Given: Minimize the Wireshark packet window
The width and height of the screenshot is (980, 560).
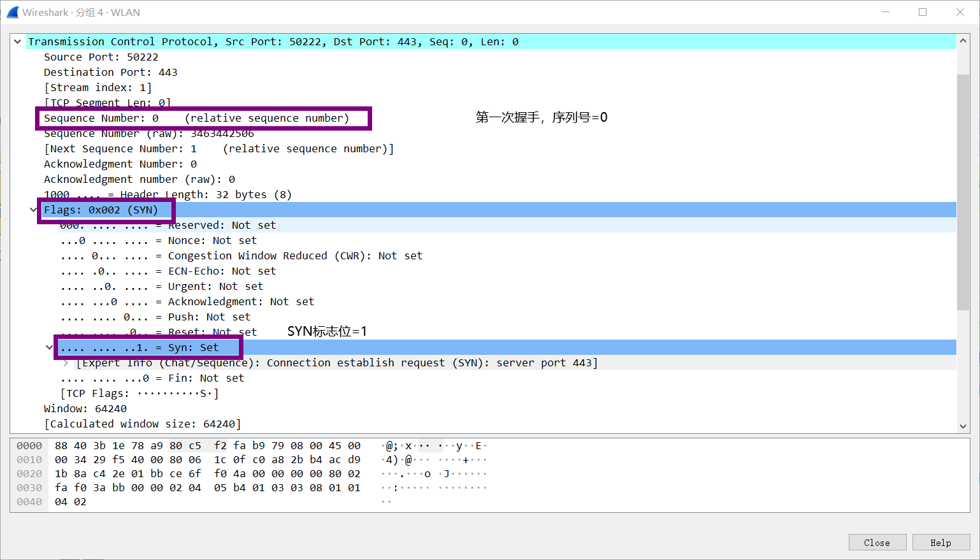Looking at the screenshot, I should click(886, 12).
